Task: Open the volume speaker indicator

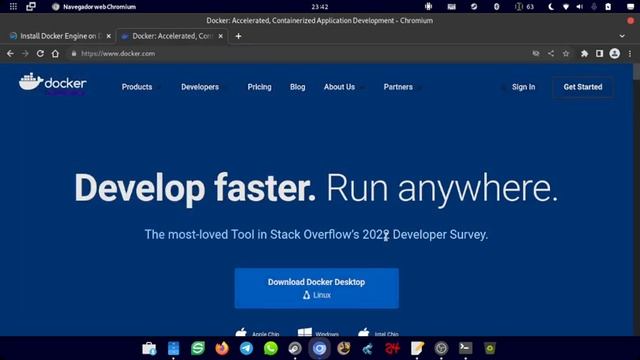Action: (580, 7)
